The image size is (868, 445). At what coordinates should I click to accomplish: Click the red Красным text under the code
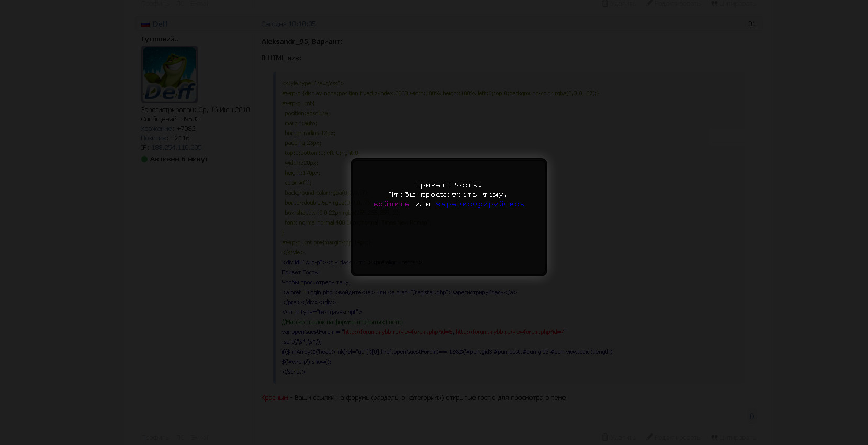[x=275, y=398]
